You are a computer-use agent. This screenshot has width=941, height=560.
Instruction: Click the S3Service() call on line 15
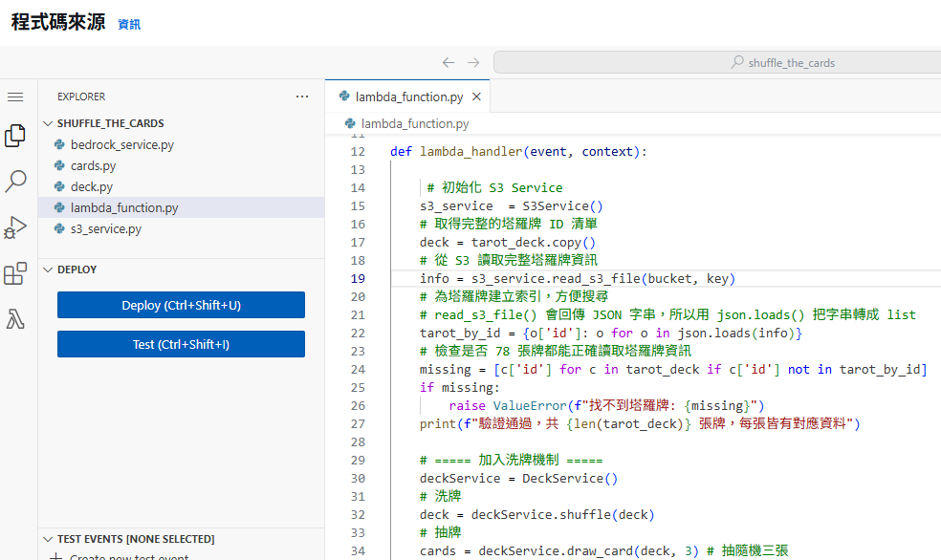[562, 205]
